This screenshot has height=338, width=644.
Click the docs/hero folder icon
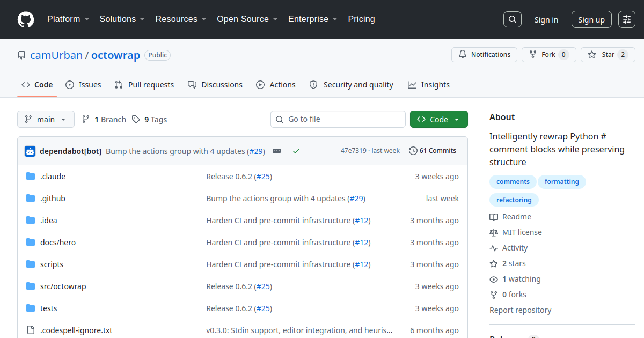click(x=31, y=243)
